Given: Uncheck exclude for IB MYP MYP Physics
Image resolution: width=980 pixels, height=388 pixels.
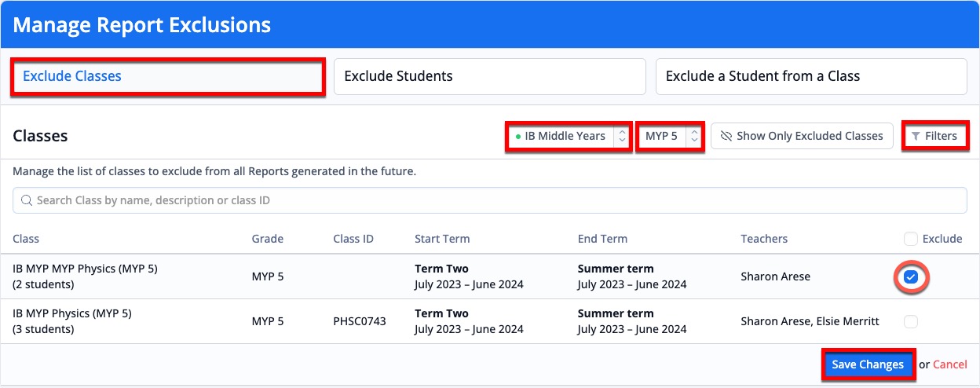Looking at the screenshot, I should pos(911,276).
